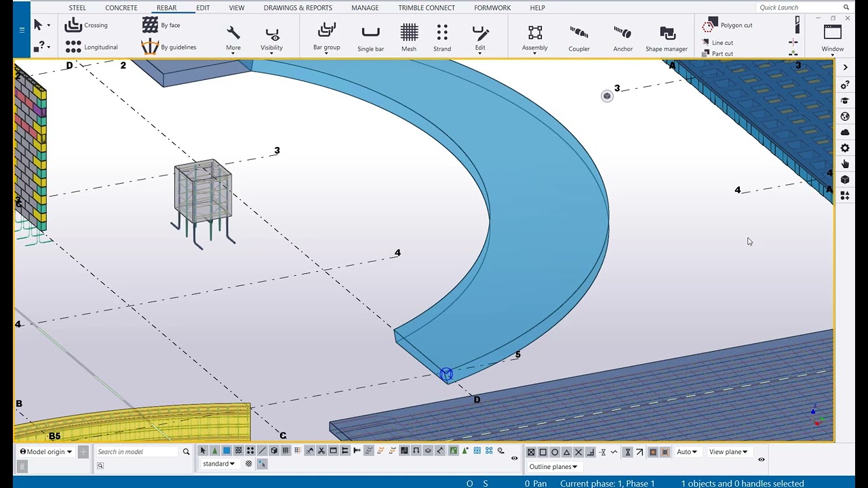
Task: Click the Quick Launch search box
Action: (799, 7)
